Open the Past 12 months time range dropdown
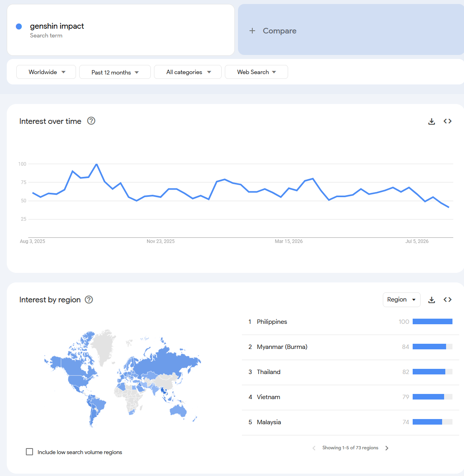 tap(115, 72)
